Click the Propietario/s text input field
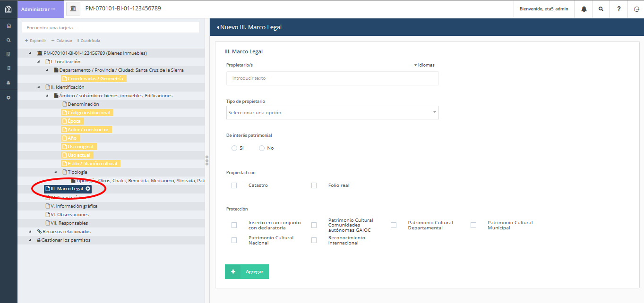The image size is (644, 303). pos(332,78)
